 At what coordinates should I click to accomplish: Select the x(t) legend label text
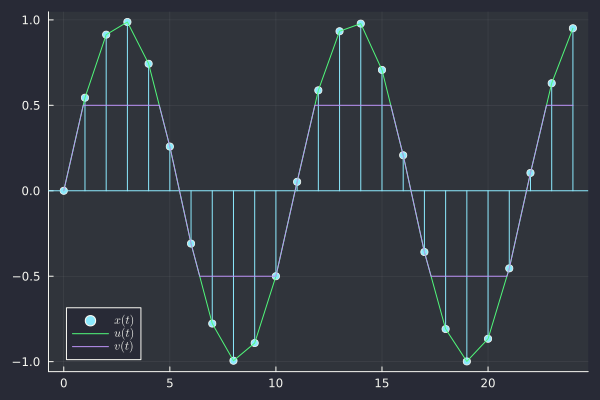[123, 320]
